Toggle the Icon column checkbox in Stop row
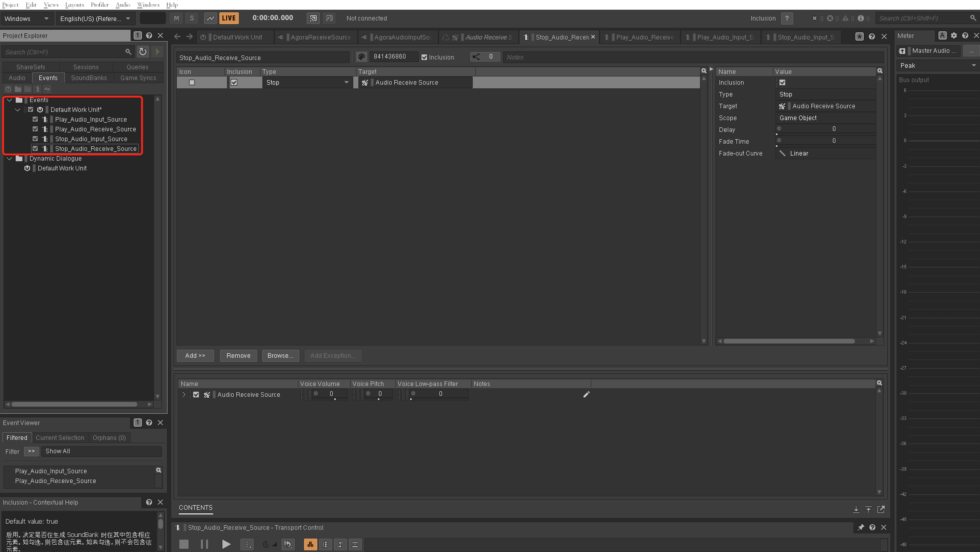The height and width of the screenshot is (552, 980). coord(192,83)
